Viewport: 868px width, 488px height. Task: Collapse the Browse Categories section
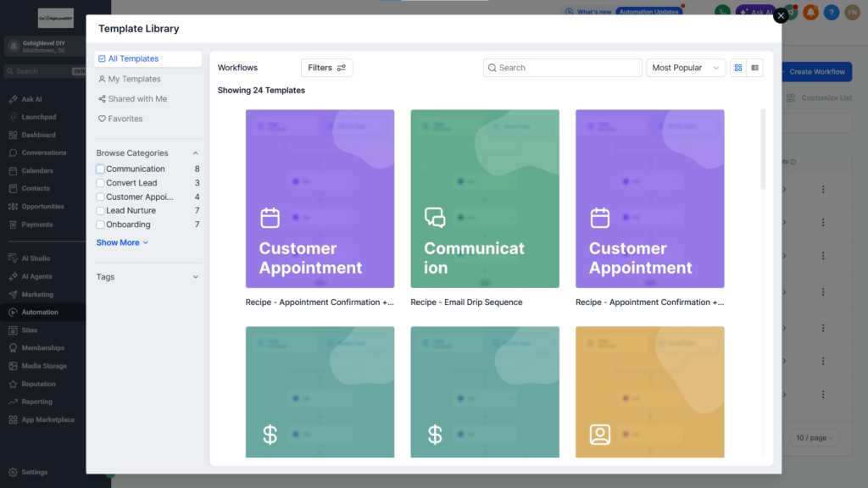tap(196, 152)
